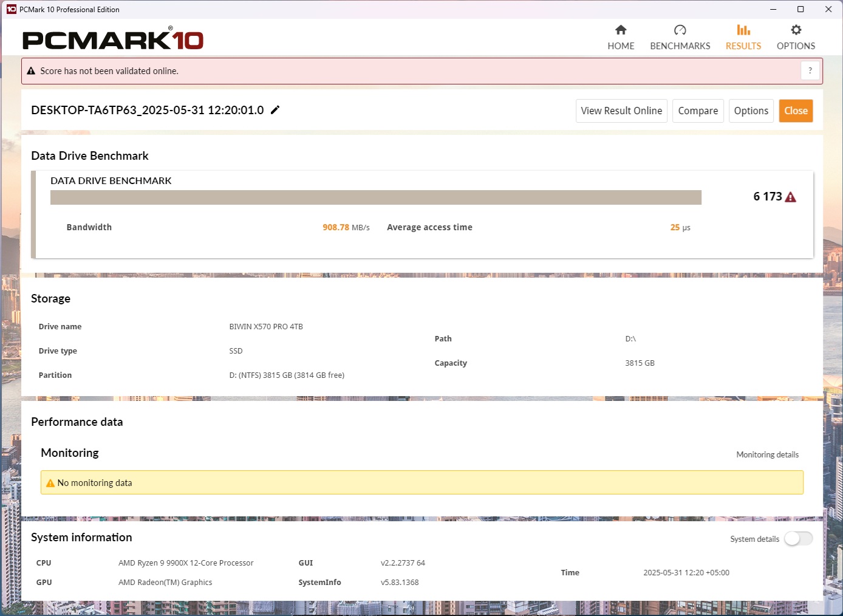Viewport: 843px width, 616px height.
Task: Go to the HOME tab label
Action: [x=621, y=46]
